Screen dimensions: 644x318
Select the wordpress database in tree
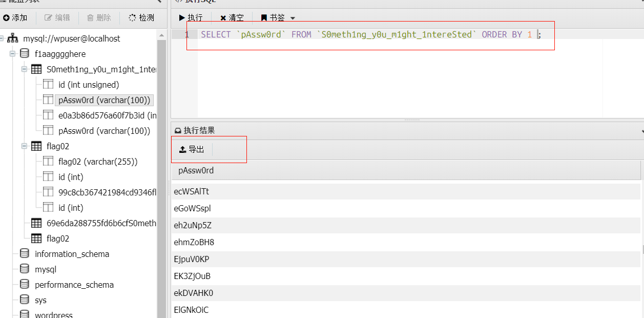(x=53, y=314)
